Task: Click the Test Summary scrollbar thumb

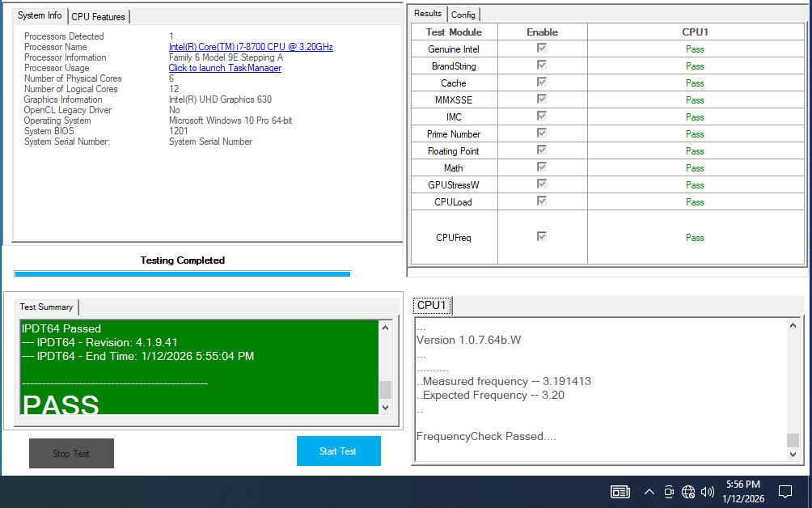Action: (x=385, y=389)
